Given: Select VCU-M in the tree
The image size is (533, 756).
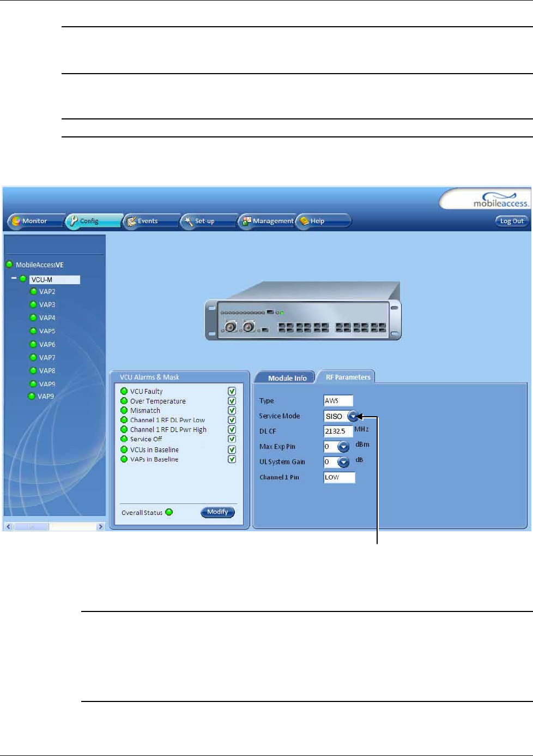Looking at the screenshot, I should coord(54,279).
